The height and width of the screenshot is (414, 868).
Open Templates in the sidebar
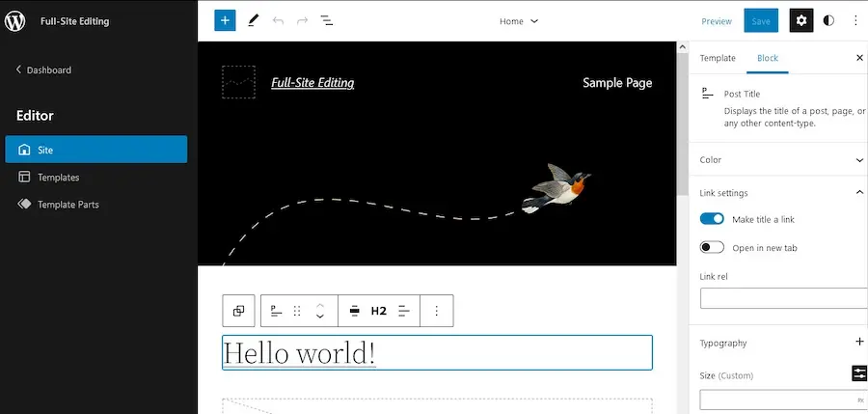[58, 178]
